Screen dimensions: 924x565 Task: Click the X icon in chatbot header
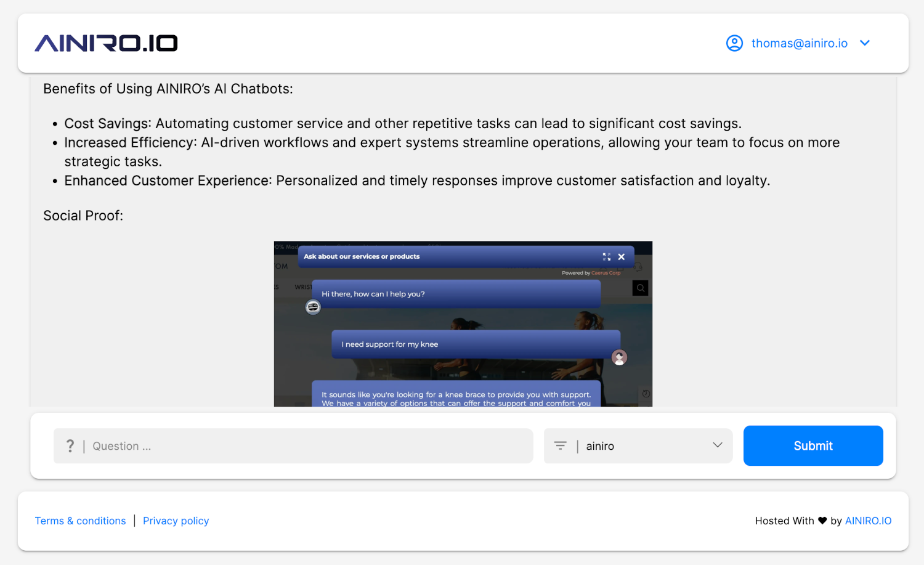click(622, 257)
